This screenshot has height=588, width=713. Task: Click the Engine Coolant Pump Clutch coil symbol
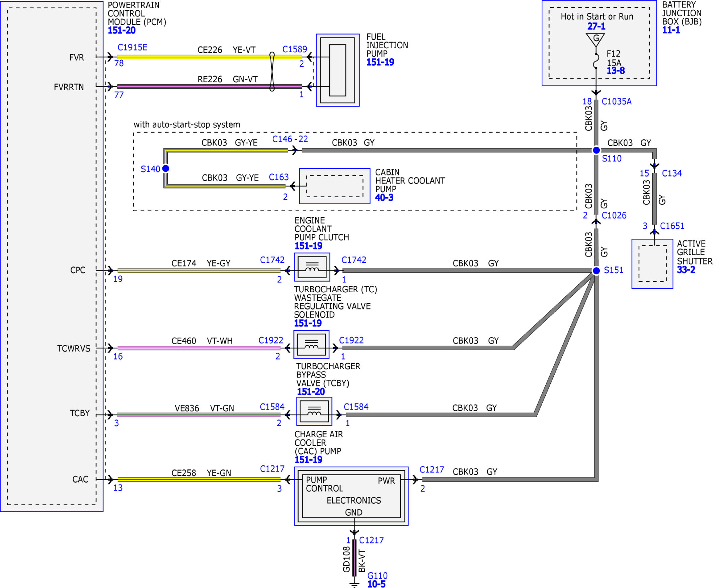[x=312, y=267]
